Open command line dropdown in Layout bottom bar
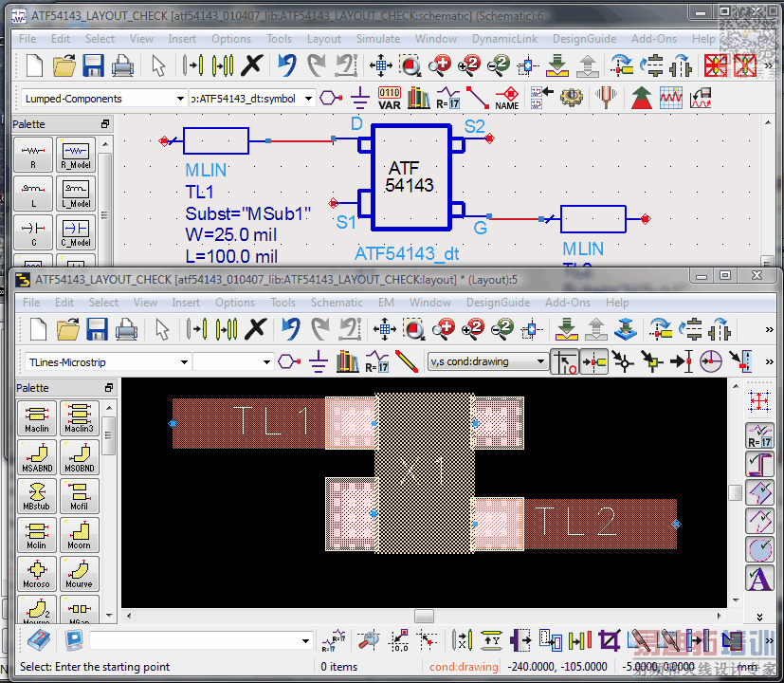Image resolution: width=784 pixels, height=683 pixels. (305, 640)
